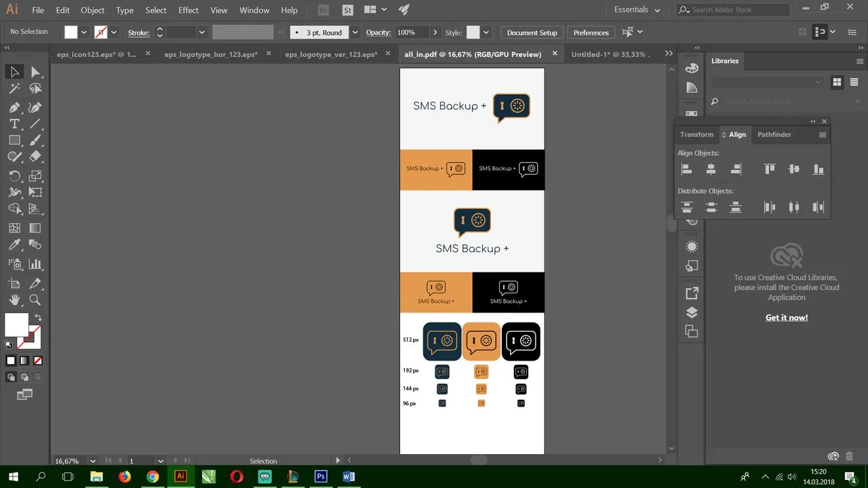Screen dimensions: 868x488
Task: Activate the Type tool
Action: tap(14, 123)
